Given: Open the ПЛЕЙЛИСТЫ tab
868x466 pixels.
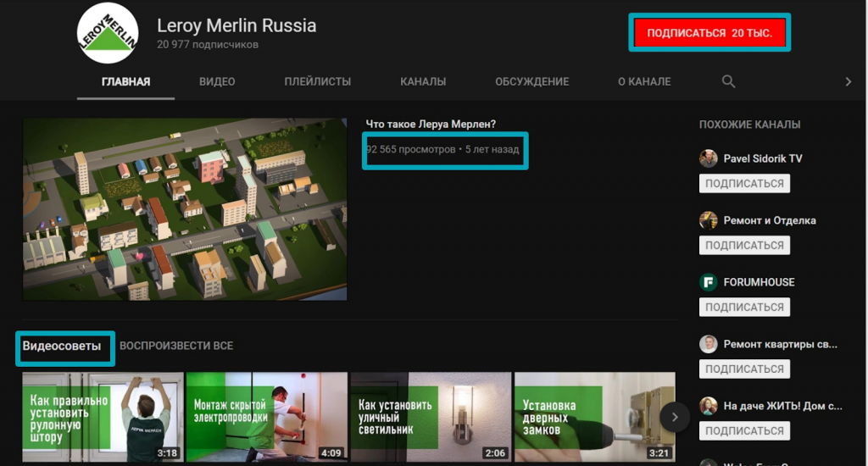Looking at the screenshot, I should point(318,82).
